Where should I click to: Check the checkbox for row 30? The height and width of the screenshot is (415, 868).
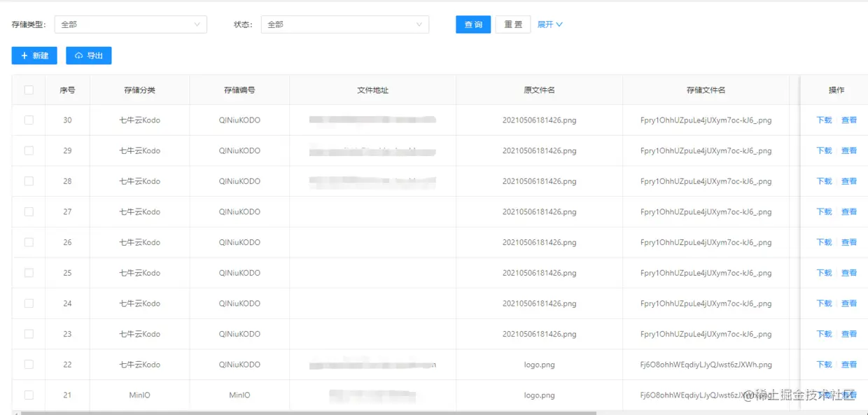[x=29, y=120]
